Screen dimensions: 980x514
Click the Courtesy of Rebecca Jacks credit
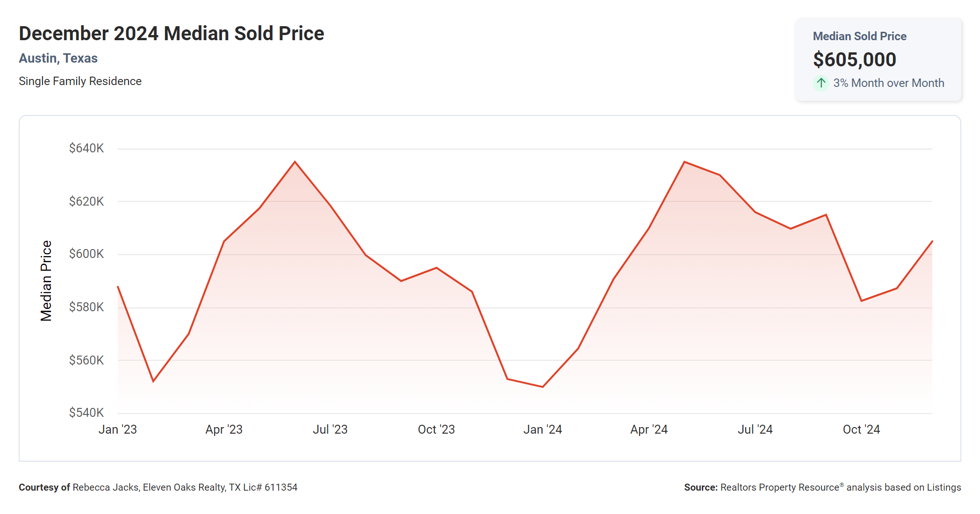[158, 487]
